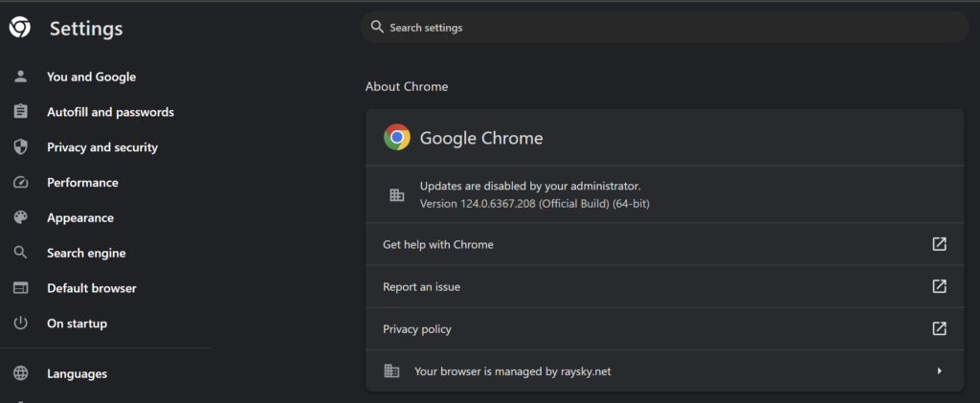Click building icon beside managed by raysky.net
This screenshot has height=403, width=980.
[390, 370]
